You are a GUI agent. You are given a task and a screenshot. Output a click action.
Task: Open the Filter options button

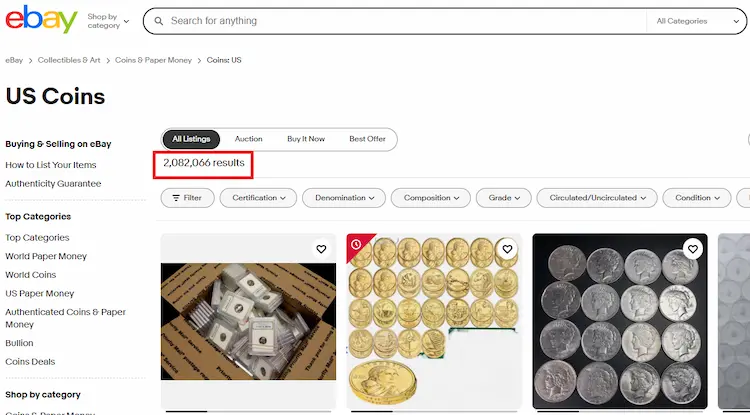pos(187,198)
